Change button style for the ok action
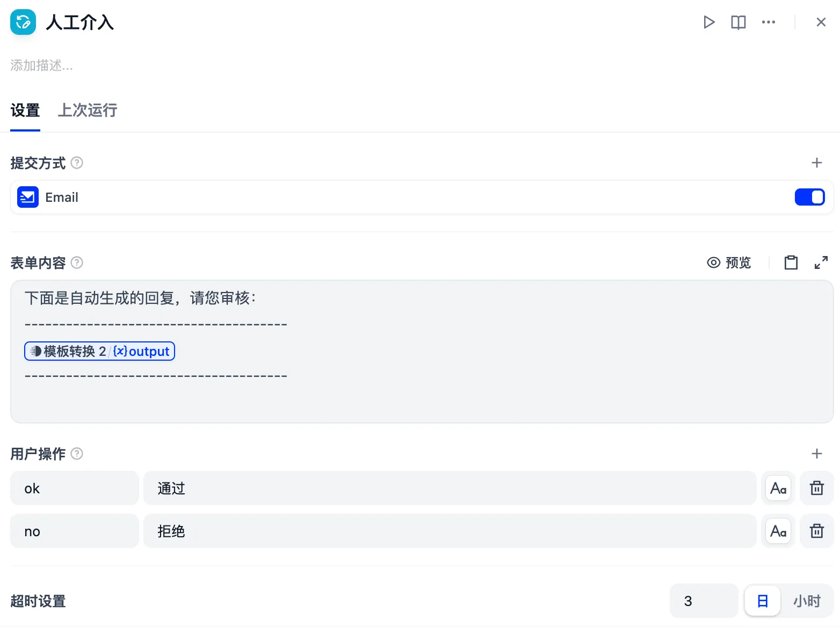Screen dimensions: 840x628 click(778, 488)
